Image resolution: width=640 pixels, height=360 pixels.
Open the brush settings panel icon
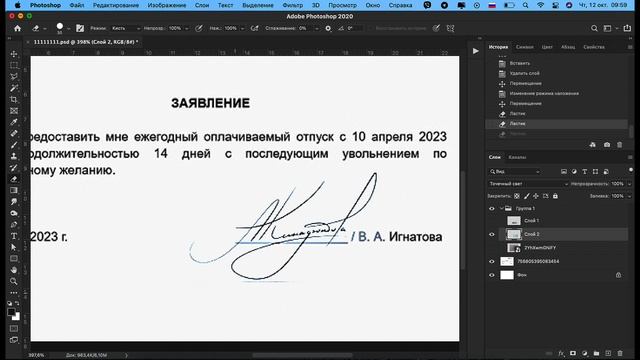tap(80, 28)
